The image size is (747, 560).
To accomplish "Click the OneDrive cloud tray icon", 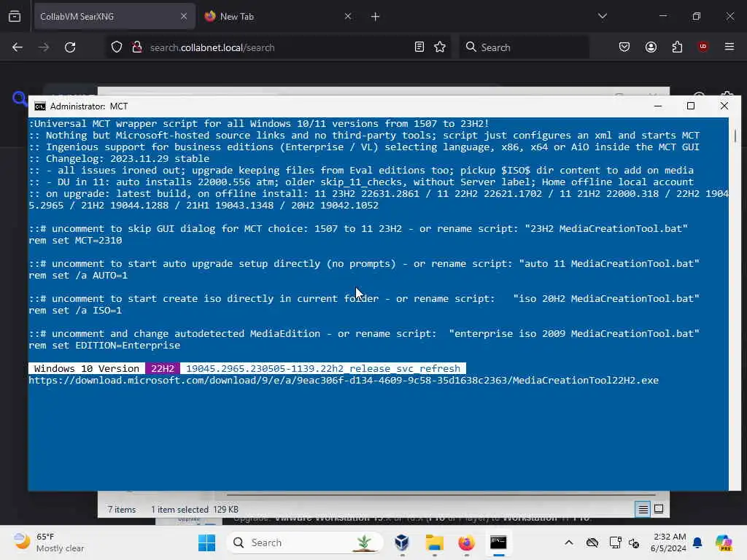I will (592, 542).
